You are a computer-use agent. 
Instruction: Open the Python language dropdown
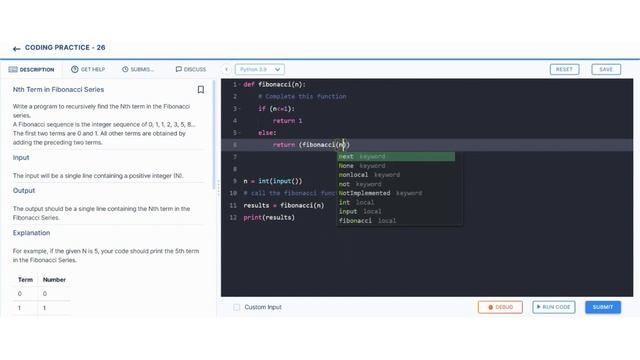pos(260,69)
